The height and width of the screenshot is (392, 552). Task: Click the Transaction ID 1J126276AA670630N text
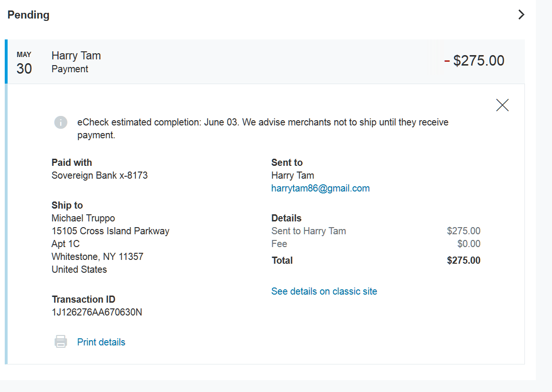tap(97, 312)
